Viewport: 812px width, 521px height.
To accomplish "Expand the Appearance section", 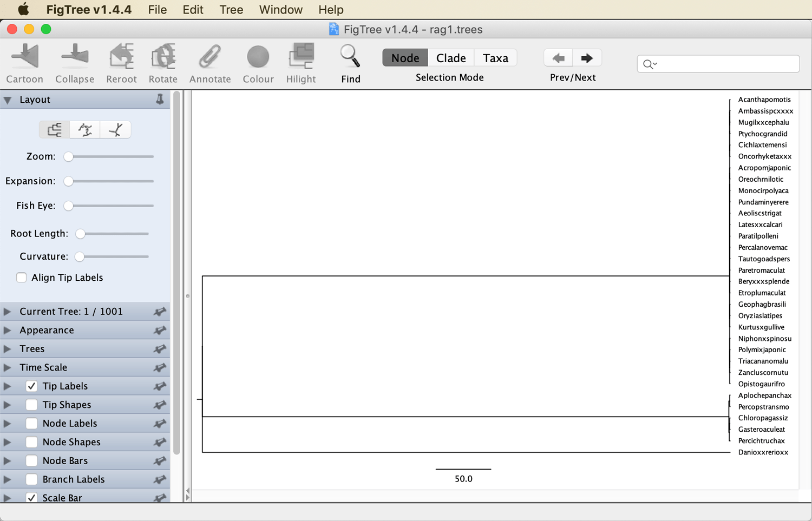I will 8,330.
